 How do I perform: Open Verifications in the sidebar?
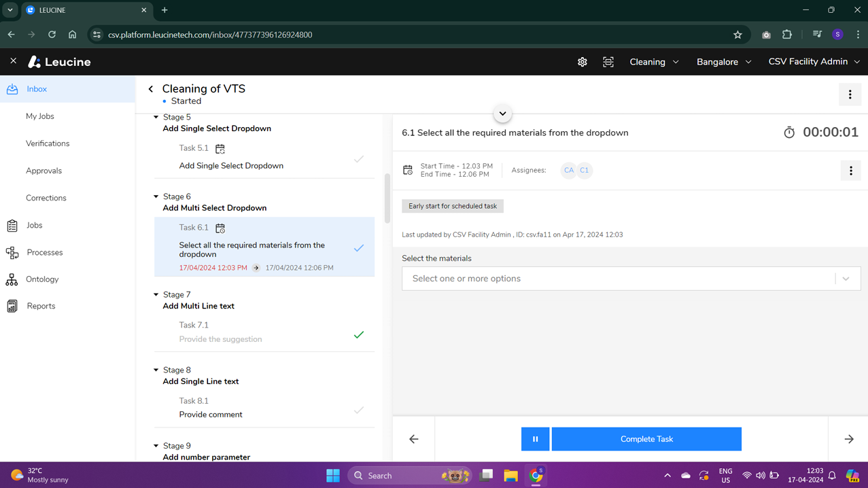(x=48, y=143)
